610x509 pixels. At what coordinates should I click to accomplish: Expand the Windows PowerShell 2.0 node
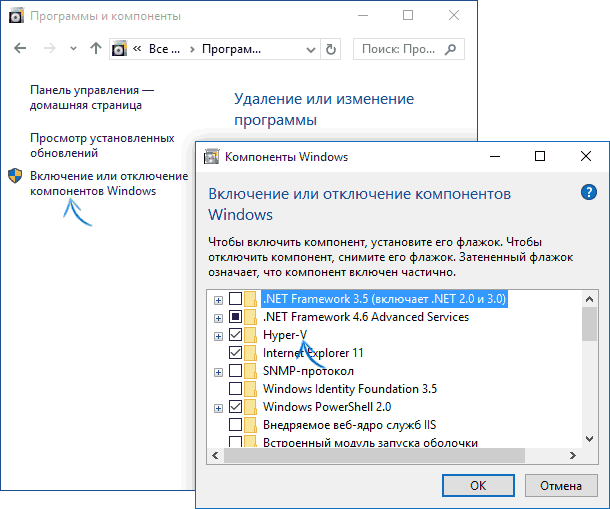pos(218,408)
